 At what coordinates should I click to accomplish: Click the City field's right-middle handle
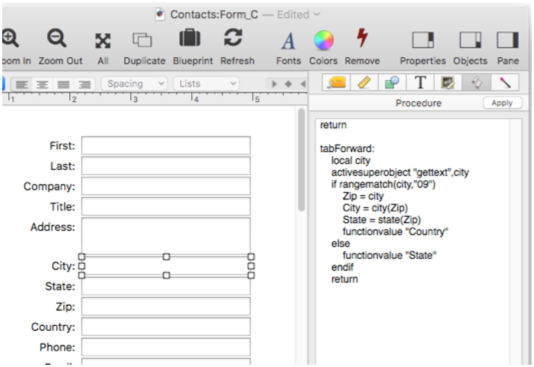(251, 266)
